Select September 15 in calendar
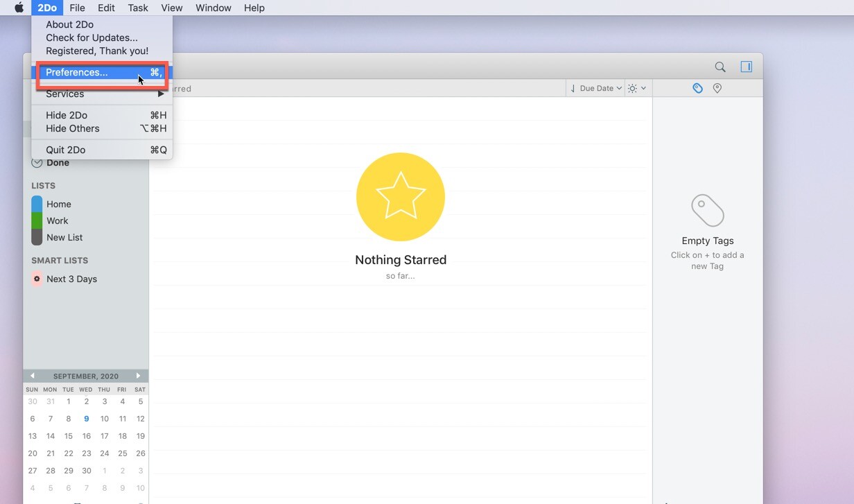Screen dimensions: 854x504 69,436
